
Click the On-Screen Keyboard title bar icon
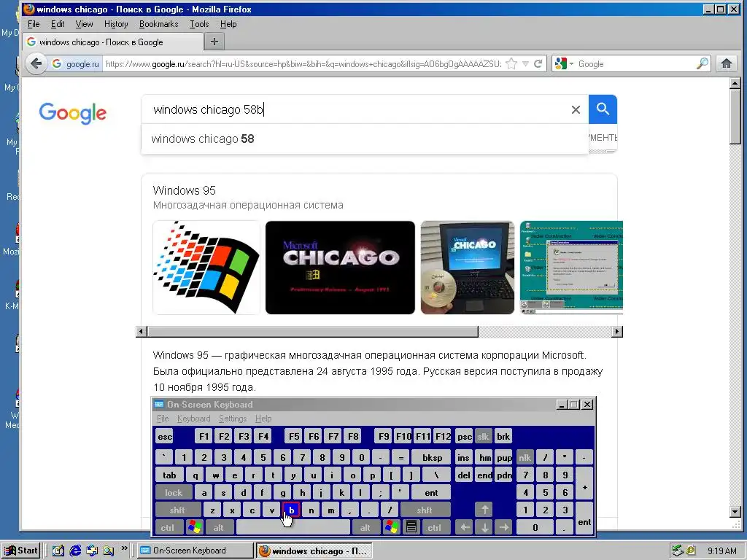[159, 404]
